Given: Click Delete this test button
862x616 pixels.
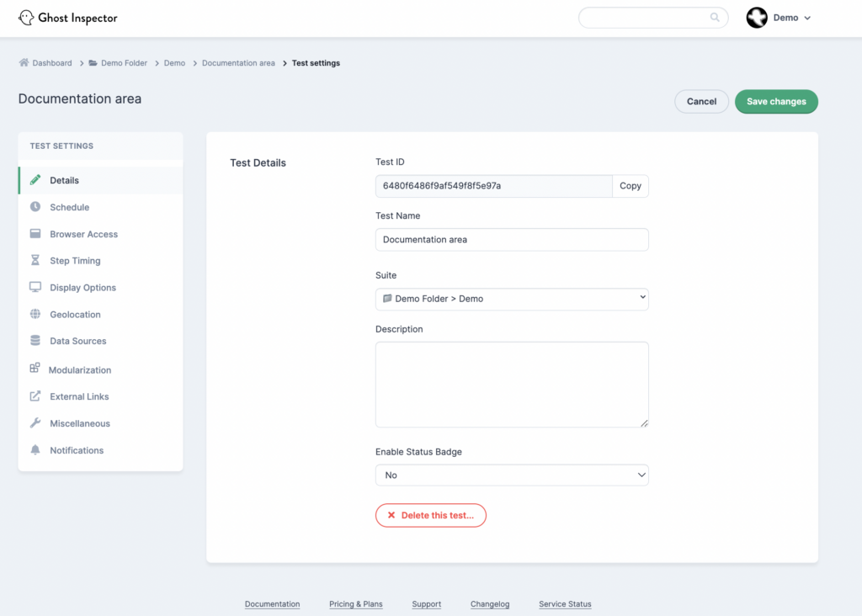Looking at the screenshot, I should coord(431,516).
